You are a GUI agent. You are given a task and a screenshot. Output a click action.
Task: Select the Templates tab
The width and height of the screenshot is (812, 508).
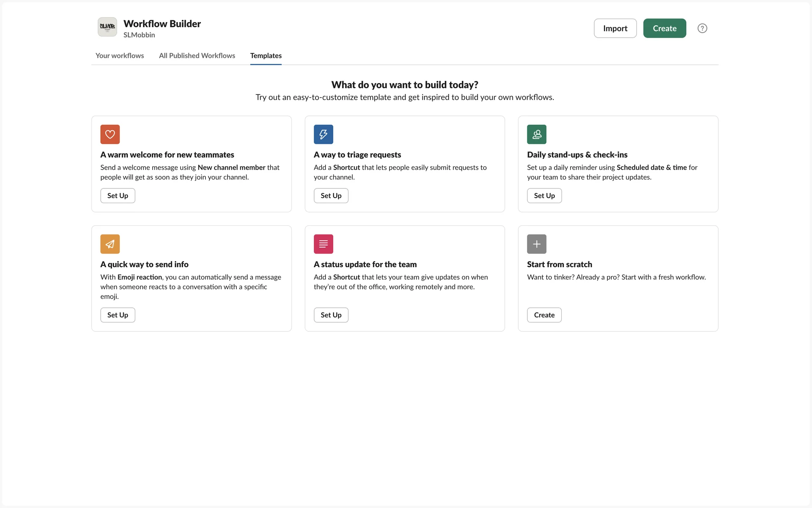point(266,55)
